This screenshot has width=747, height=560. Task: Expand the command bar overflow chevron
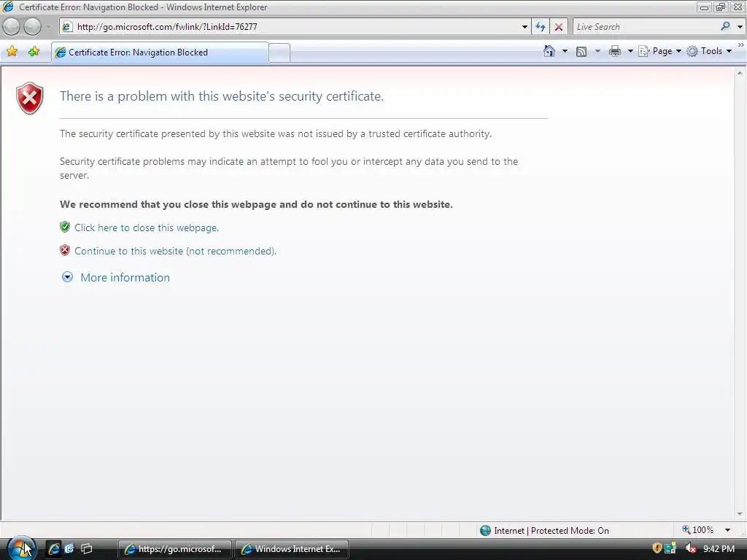[741, 44]
